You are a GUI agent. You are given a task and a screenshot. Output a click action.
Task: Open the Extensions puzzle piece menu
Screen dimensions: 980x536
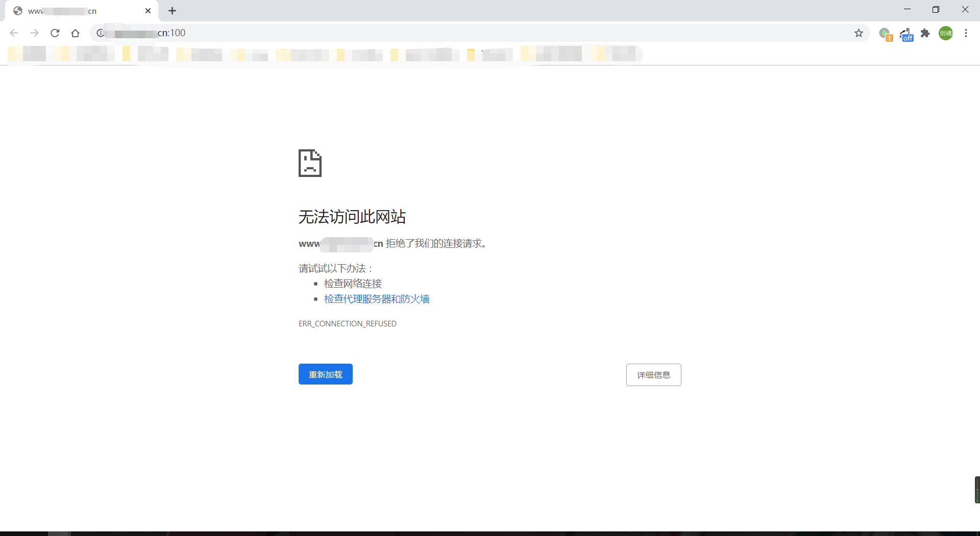tap(925, 33)
